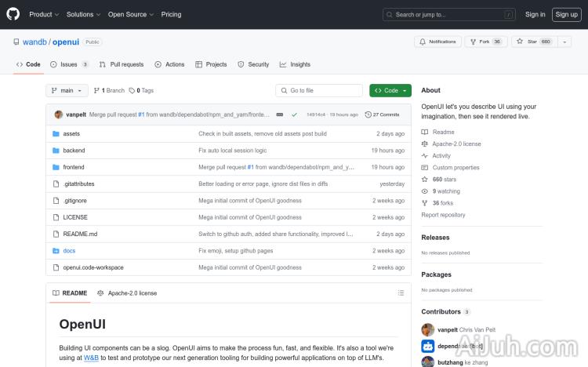Screen dimensions: 588x367
Task: Switch to the Code tab
Action: [x=28, y=64]
